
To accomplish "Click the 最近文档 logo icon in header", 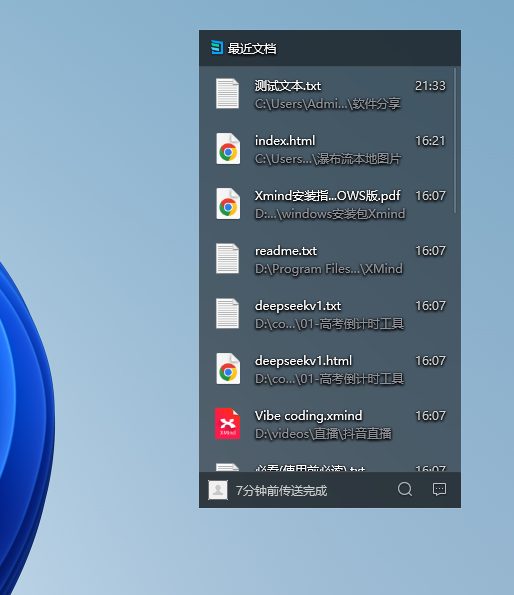I will (x=217, y=48).
